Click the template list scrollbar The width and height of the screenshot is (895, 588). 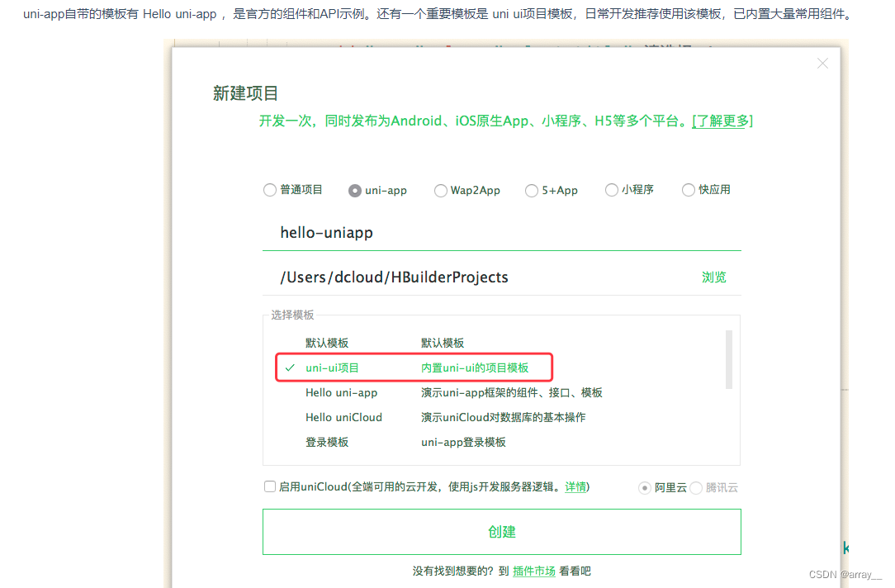pos(728,359)
